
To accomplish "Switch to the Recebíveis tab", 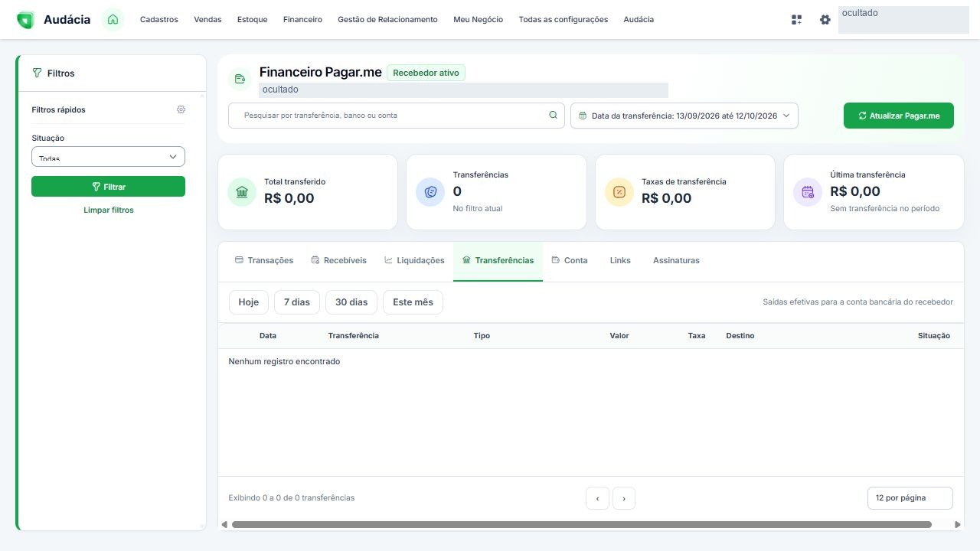I will click(x=339, y=261).
